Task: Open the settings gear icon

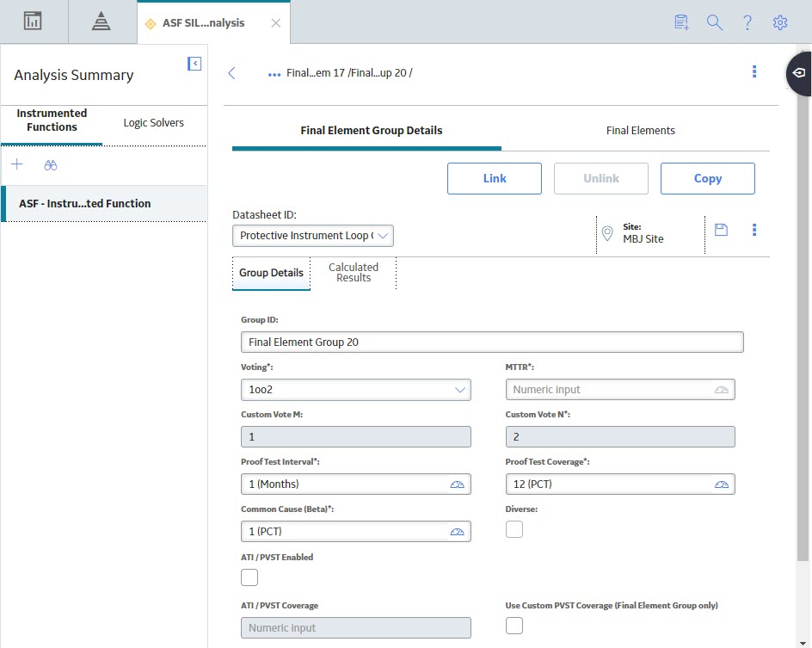Action: coord(780,22)
